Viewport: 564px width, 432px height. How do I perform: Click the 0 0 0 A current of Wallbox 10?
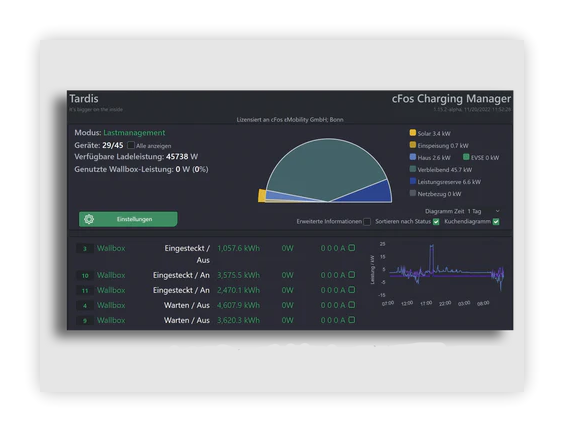coord(333,275)
